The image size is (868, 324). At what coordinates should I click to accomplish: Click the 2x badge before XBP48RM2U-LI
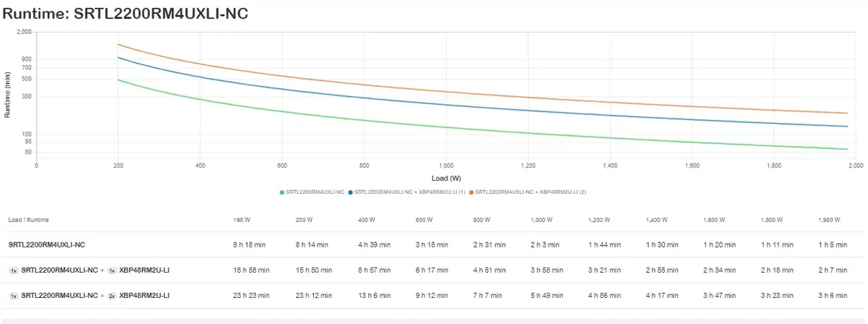(112, 296)
